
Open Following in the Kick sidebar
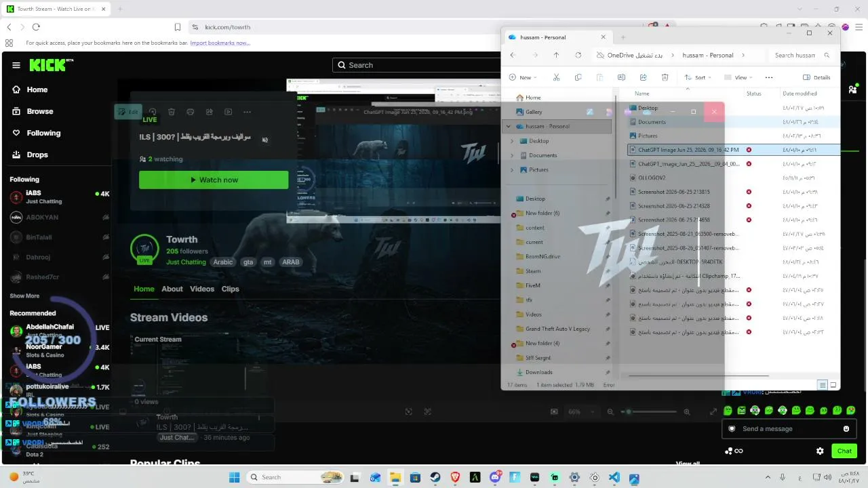click(x=43, y=133)
